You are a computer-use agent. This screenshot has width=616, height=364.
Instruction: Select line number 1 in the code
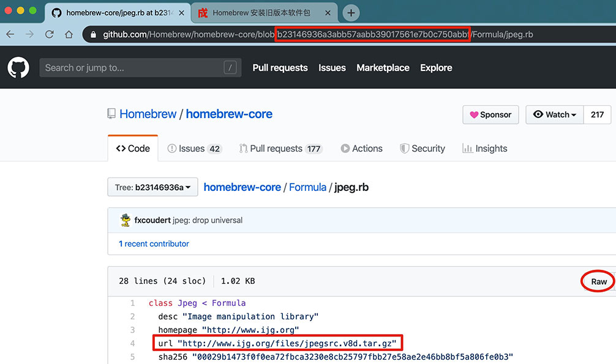pyautogui.click(x=132, y=303)
